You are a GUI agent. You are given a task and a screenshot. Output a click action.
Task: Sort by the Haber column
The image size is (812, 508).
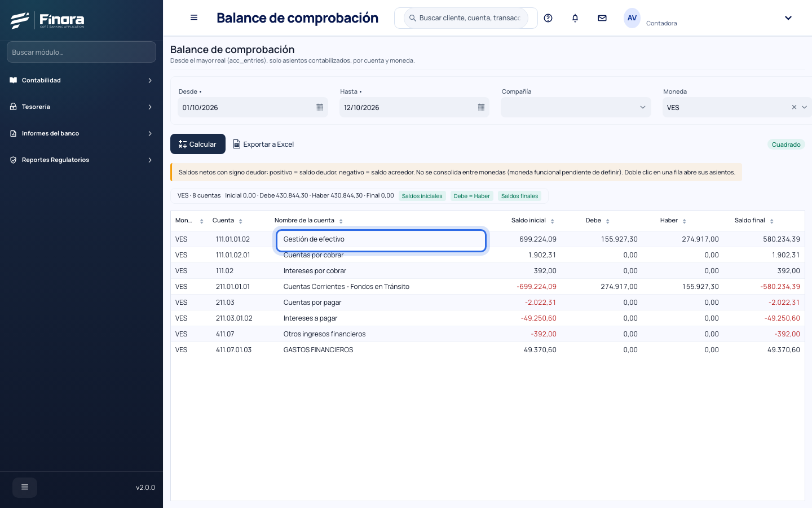(x=684, y=221)
